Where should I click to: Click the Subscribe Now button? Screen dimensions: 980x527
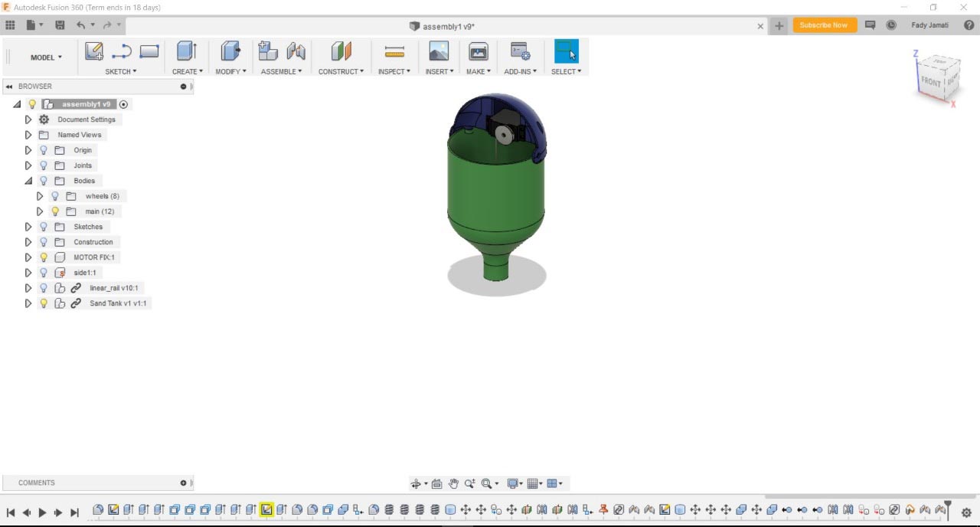coord(824,25)
